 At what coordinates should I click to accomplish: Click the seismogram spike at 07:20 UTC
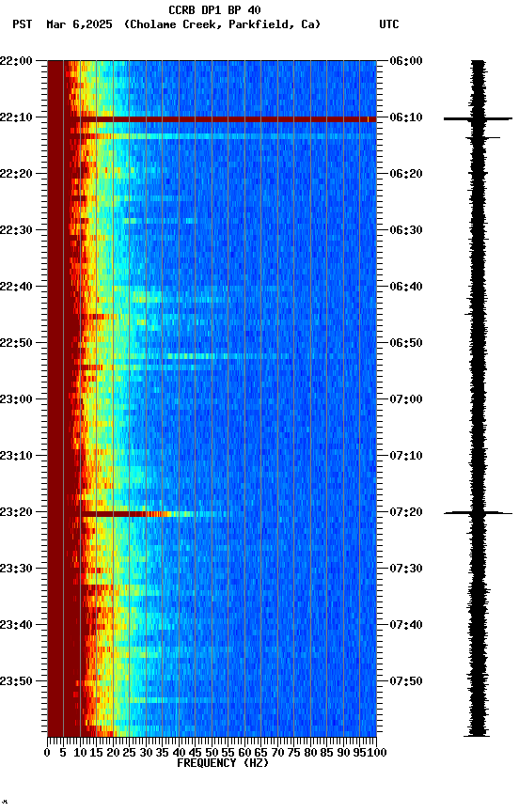[x=478, y=513]
